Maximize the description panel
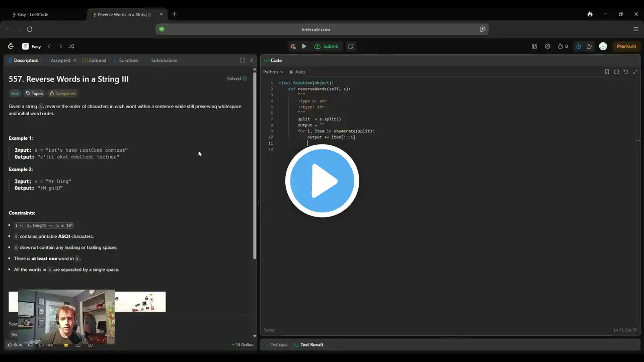Screen dimensions: 644x362 pos(243,60)
